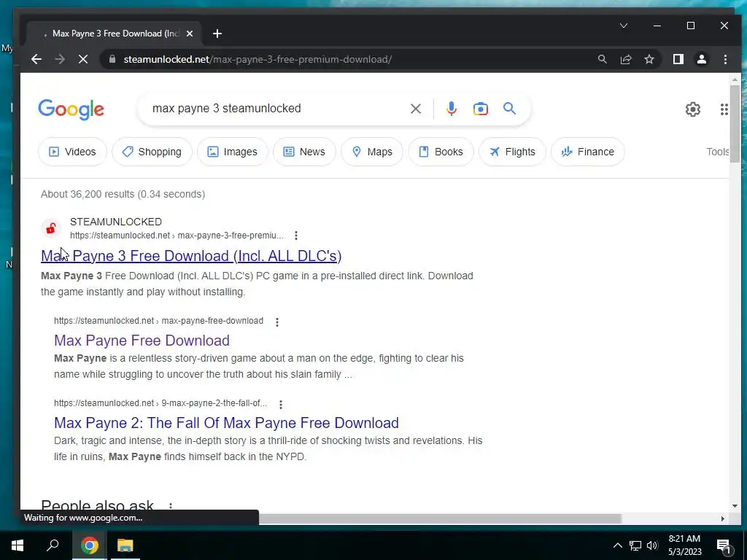The height and width of the screenshot is (560, 747).
Task: Click scroll down arrow of page
Action: (x=734, y=506)
